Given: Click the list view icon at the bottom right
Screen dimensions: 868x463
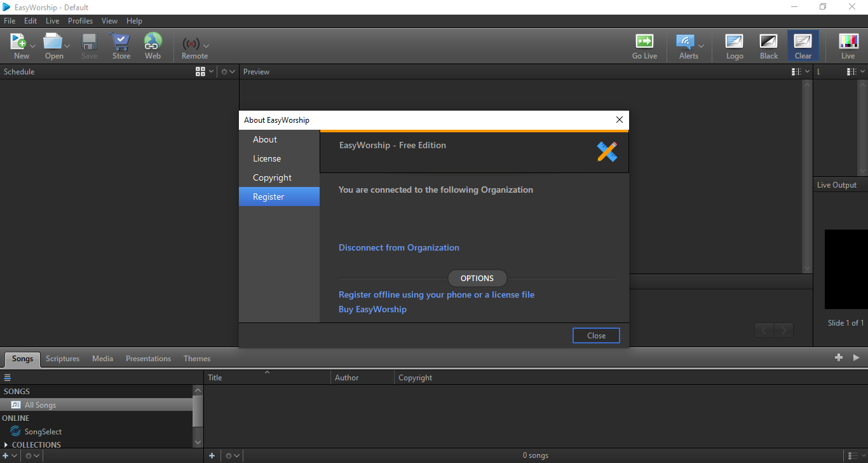Looking at the screenshot, I should [852, 455].
